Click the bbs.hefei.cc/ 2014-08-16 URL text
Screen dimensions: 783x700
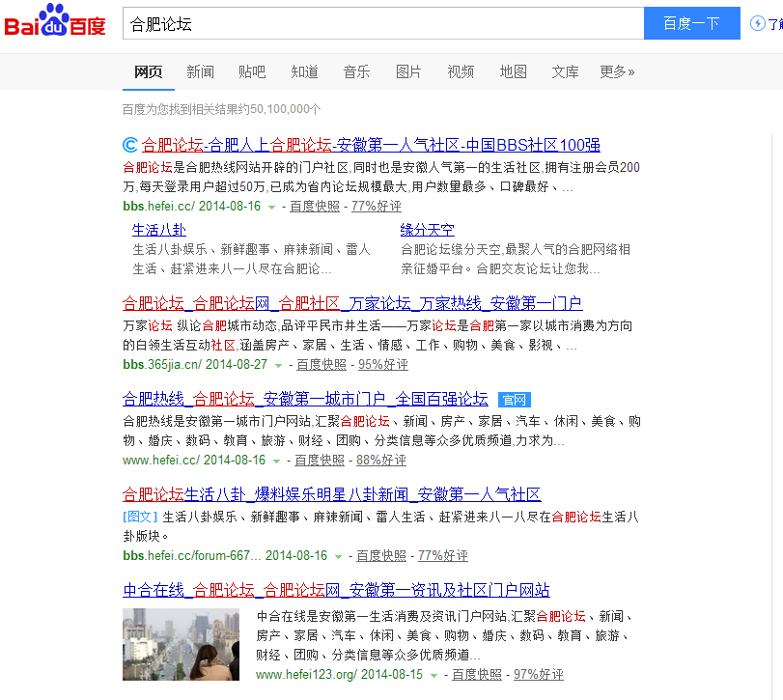tap(192, 207)
